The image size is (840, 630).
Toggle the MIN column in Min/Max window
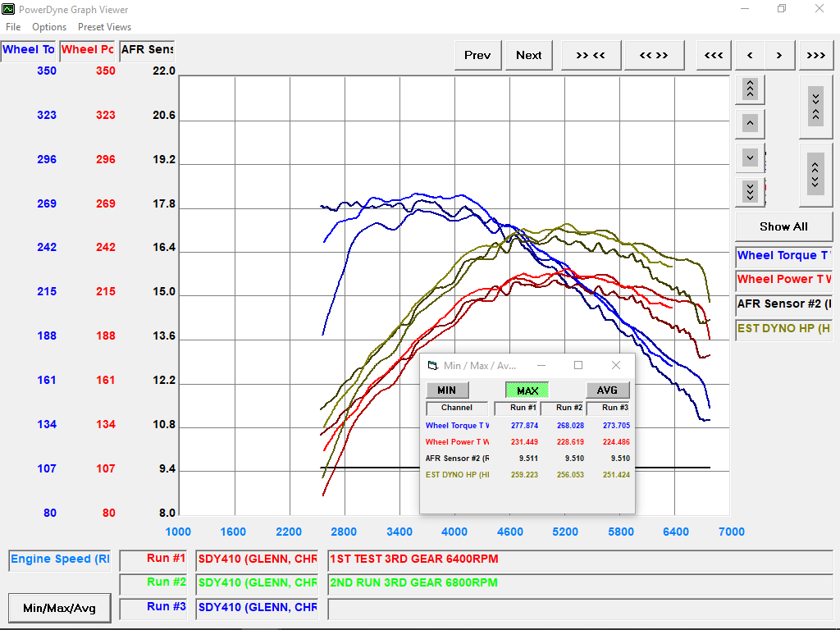pyautogui.click(x=447, y=390)
